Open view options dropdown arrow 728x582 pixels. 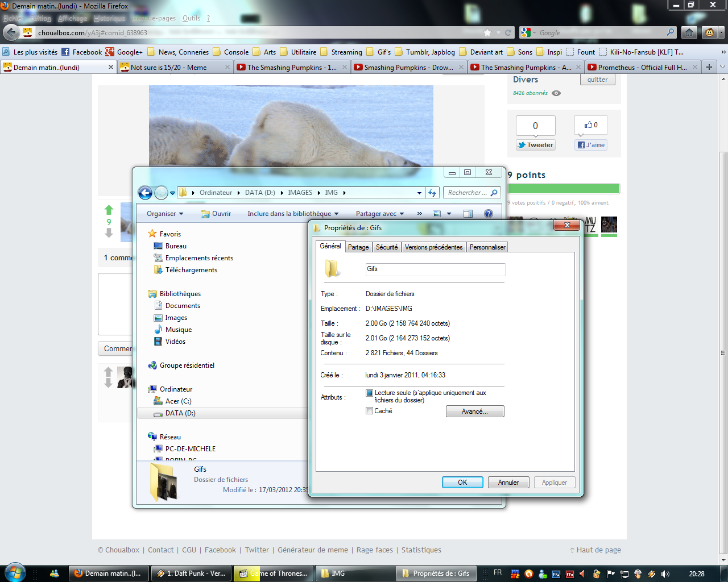(449, 214)
